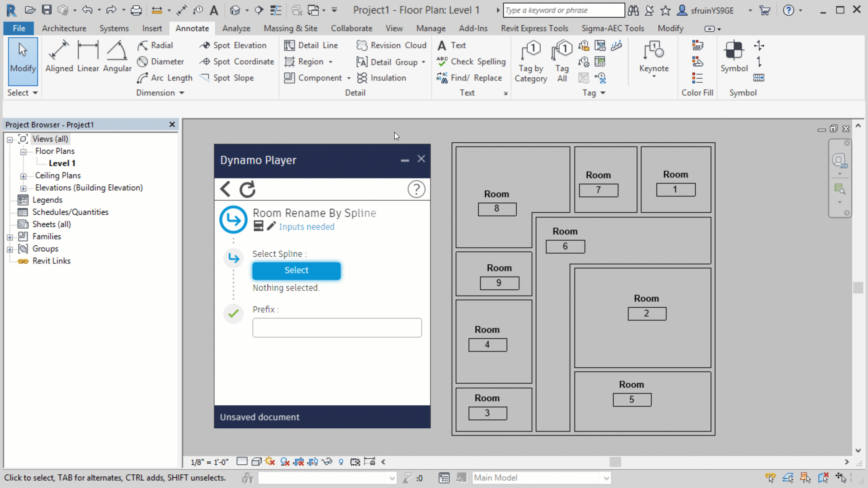
Task: Switch to the Massing & Site tab
Action: click(x=290, y=28)
